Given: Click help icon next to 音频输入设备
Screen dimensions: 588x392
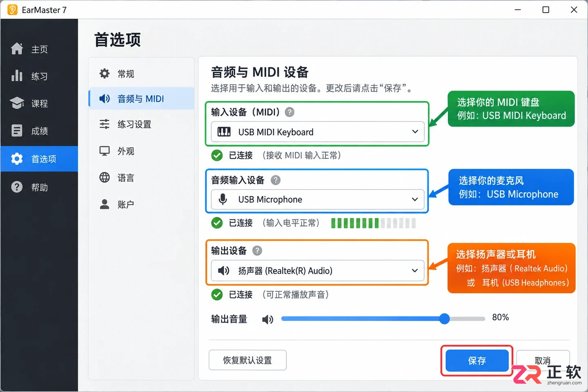Looking at the screenshot, I should point(276,180).
